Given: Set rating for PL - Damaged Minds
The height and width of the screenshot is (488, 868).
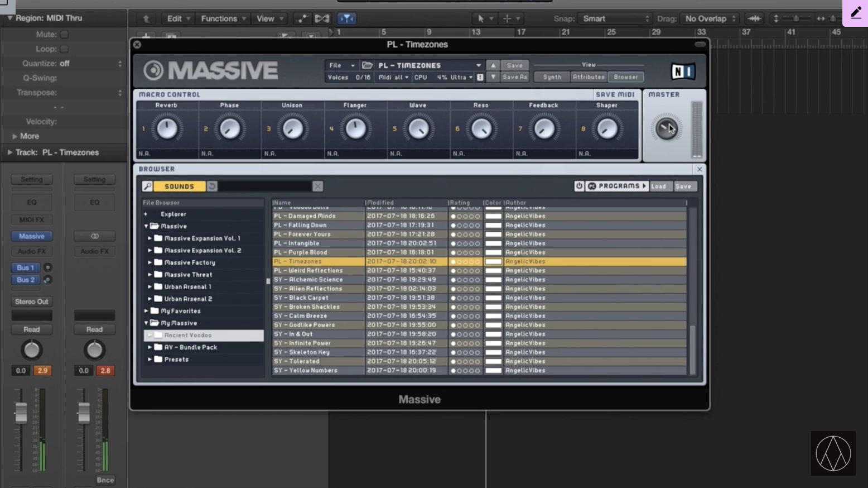Looking at the screenshot, I should point(465,217).
